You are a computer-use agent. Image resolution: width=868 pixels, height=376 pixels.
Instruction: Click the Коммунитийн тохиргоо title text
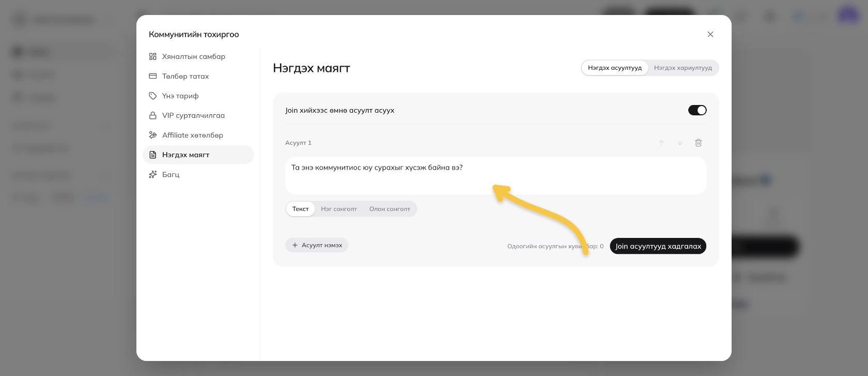pos(194,34)
